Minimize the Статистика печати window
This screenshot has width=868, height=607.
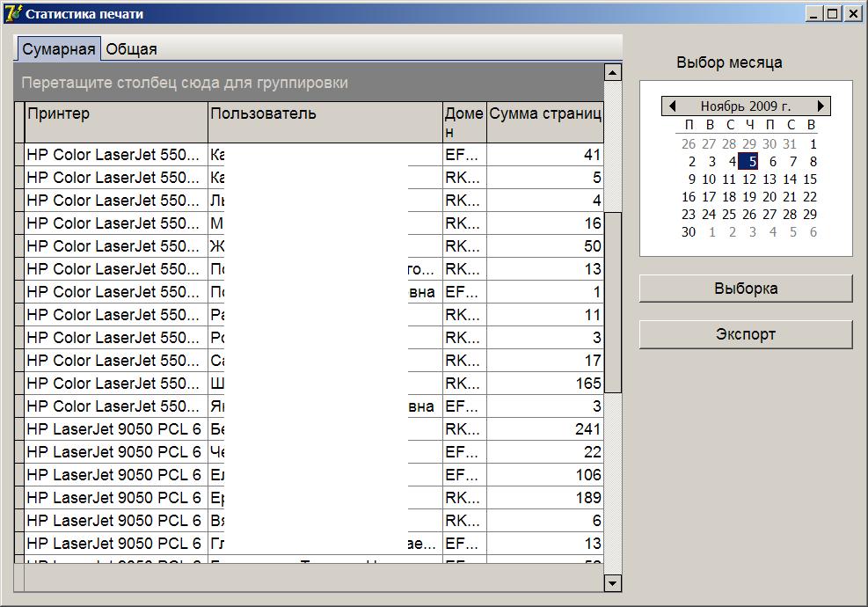coord(815,13)
